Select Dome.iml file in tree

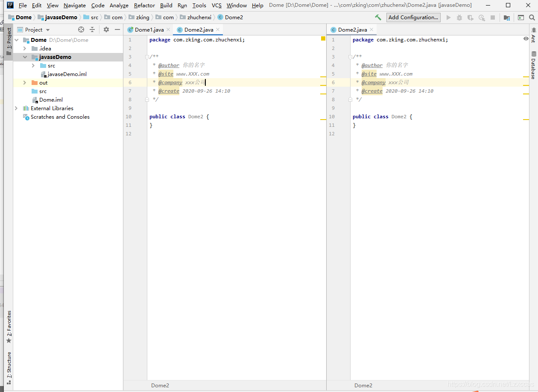coord(47,99)
